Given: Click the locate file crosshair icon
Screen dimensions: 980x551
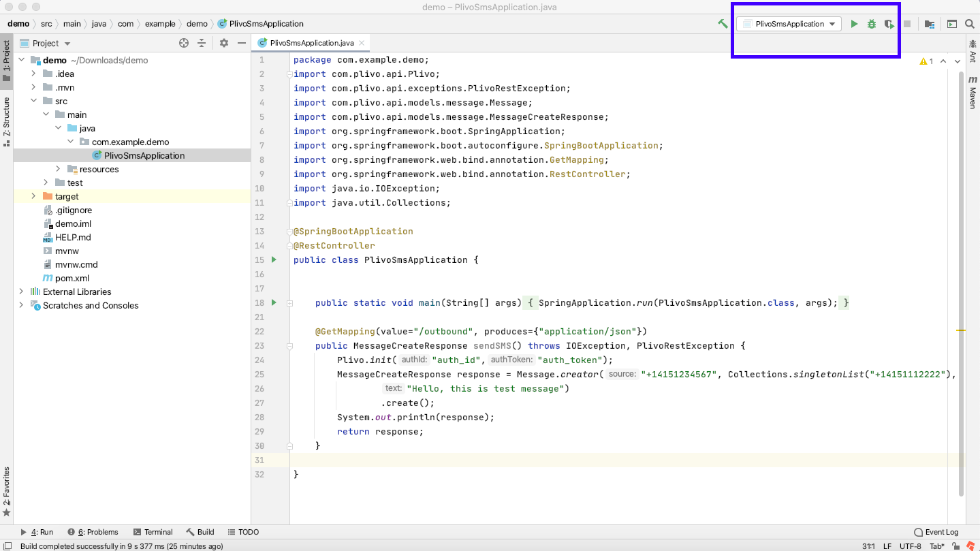Looking at the screenshot, I should point(184,43).
